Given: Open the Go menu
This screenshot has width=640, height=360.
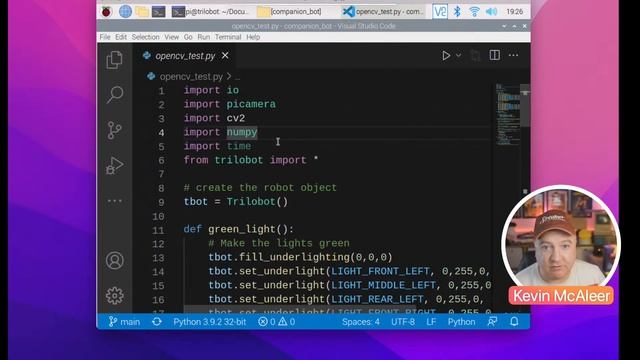Looking at the screenshot, I should pos(188,37).
